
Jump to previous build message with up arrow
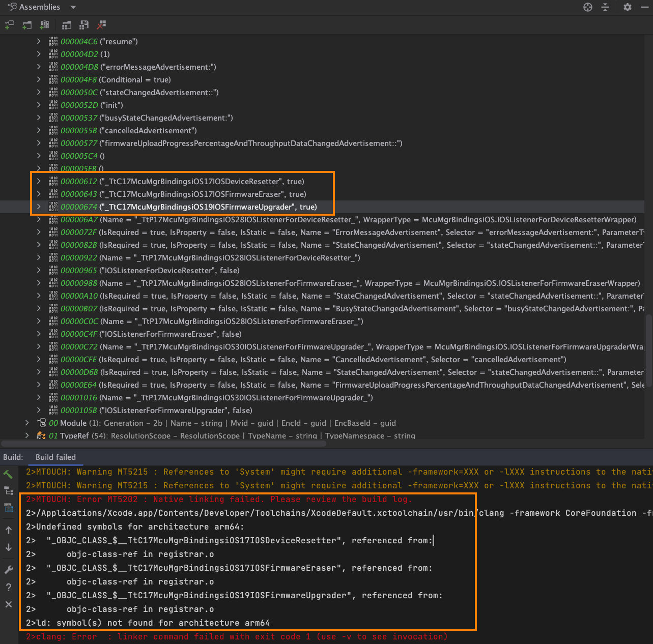(9, 530)
